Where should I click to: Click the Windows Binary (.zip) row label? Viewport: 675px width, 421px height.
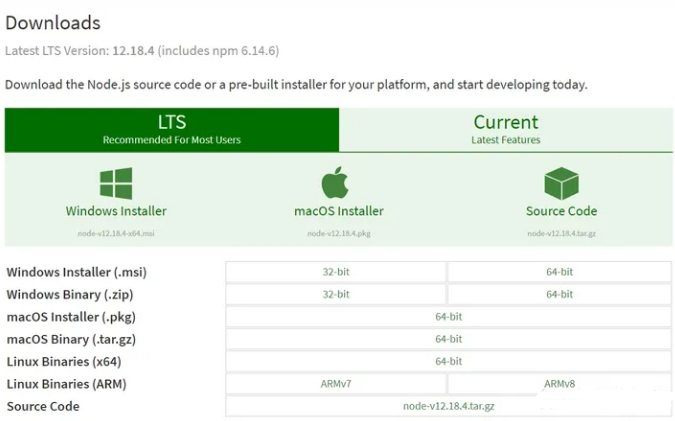click(70, 295)
